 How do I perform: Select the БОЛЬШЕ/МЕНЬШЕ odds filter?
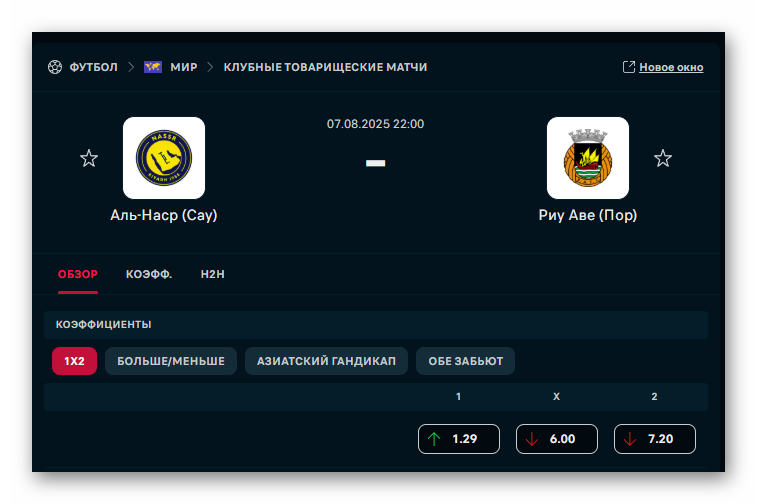[x=171, y=361]
